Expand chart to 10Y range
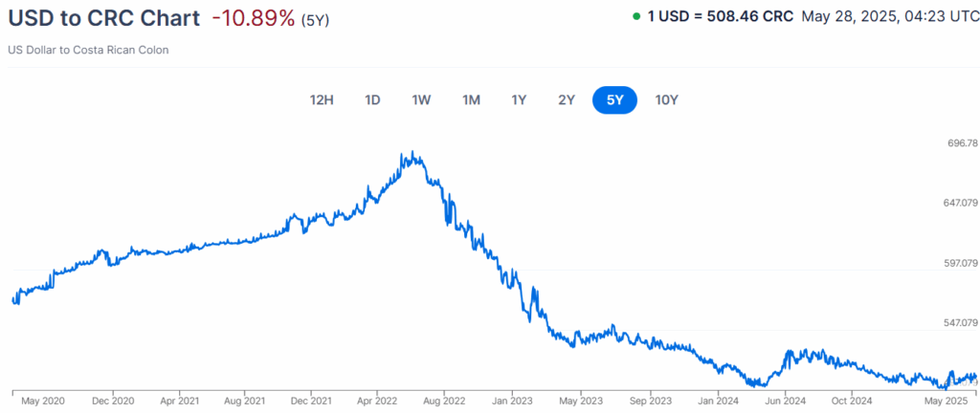Image resolution: width=980 pixels, height=413 pixels. (x=667, y=99)
